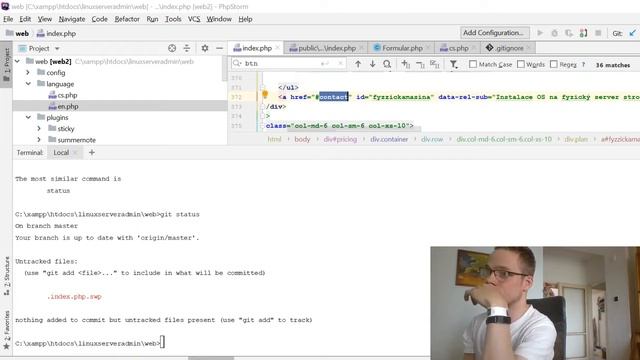The image size is (640, 360).
Task: Expand the config folder
Action: pos(28,73)
